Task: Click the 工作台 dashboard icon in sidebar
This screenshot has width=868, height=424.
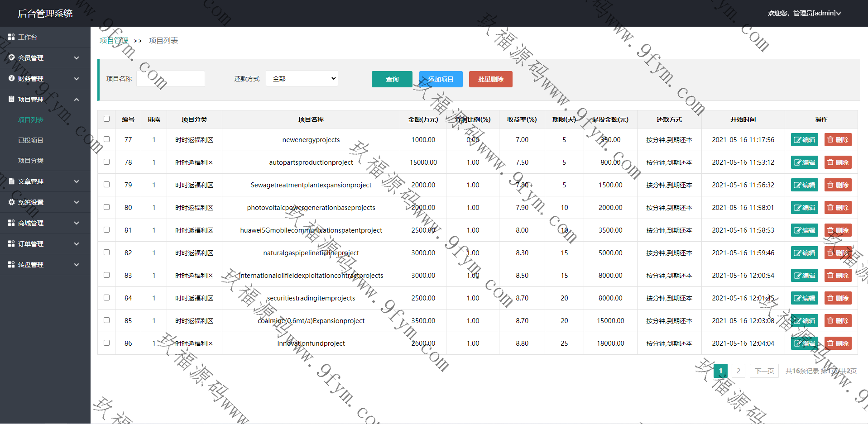Action: (x=11, y=37)
